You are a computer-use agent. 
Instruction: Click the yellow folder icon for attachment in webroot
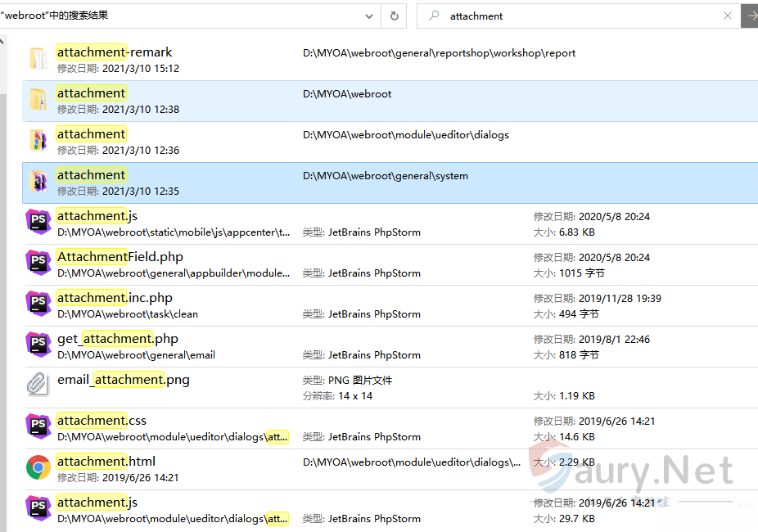[35, 98]
